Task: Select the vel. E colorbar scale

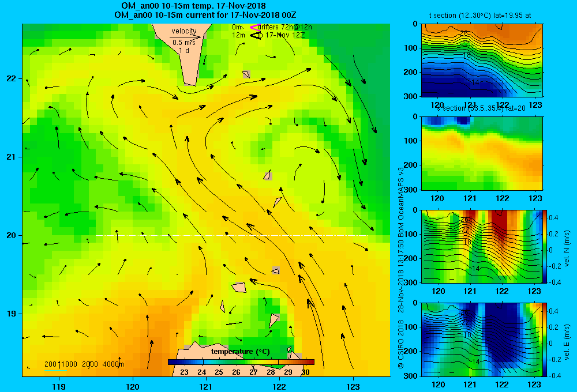Action: (545, 340)
